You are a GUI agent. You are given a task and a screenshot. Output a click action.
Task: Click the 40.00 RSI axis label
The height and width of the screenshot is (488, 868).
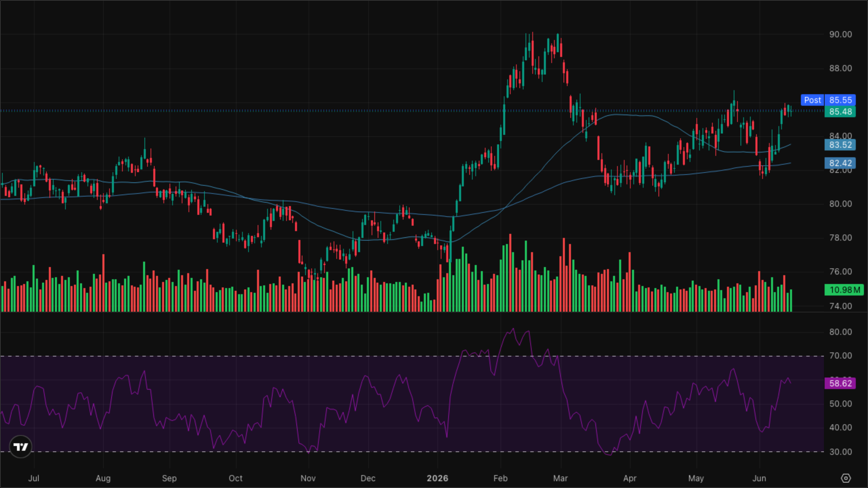pos(841,427)
